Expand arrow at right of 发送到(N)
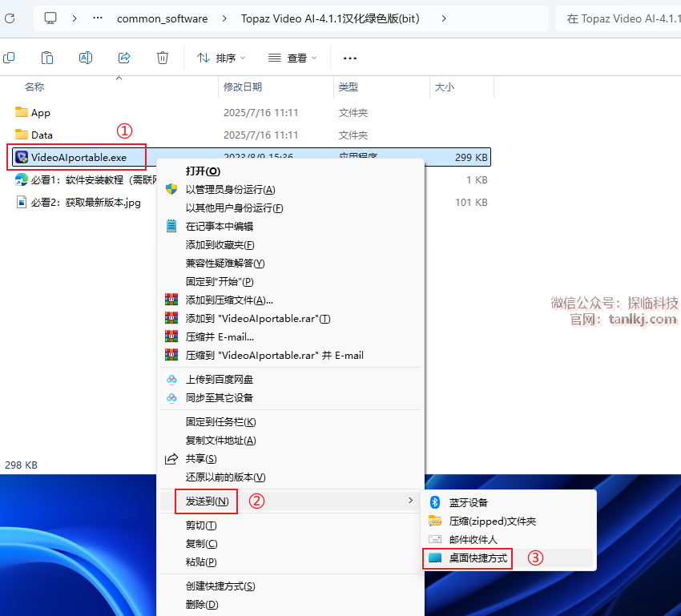The height and width of the screenshot is (616, 681). tap(410, 501)
